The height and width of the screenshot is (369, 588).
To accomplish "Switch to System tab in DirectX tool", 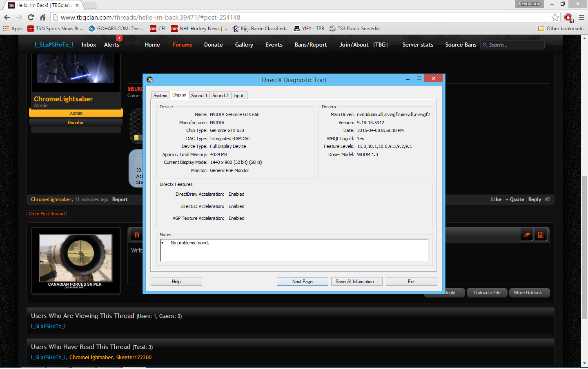I will click(x=160, y=96).
